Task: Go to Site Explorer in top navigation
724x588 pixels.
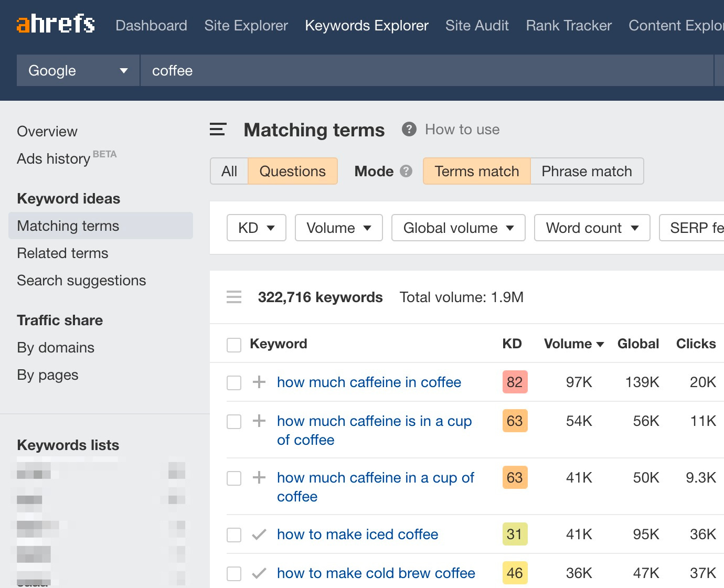Action: pyautogui.click(x=246, y=25)
